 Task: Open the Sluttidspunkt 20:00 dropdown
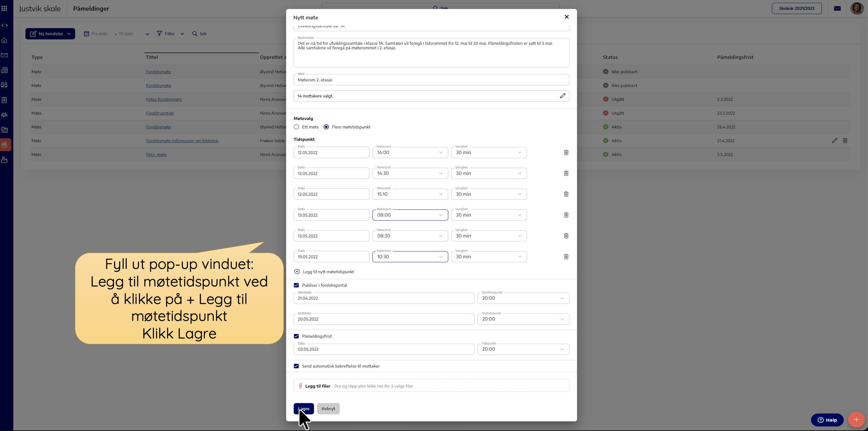point(523,319)
